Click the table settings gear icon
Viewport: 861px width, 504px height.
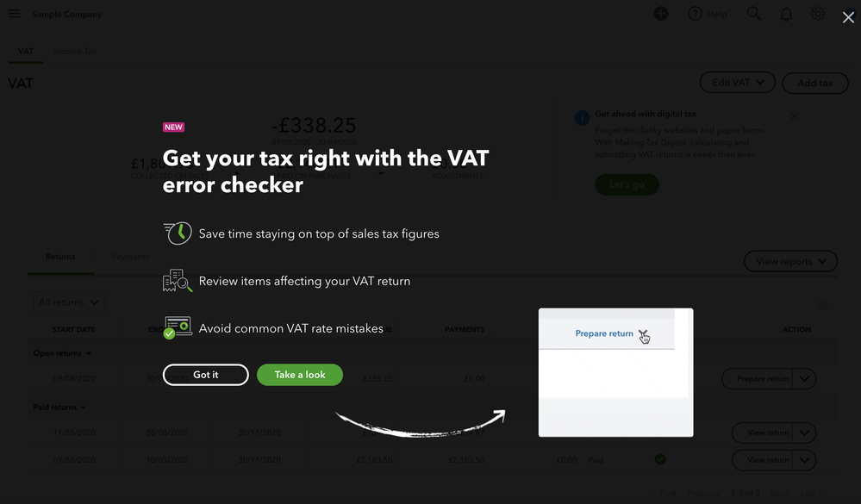[x=822, y=306]
